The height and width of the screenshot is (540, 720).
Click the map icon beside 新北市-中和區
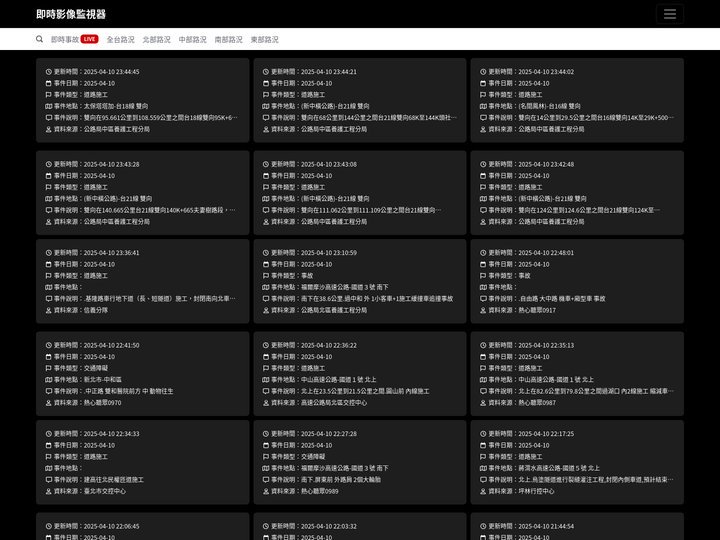[48, 380]
